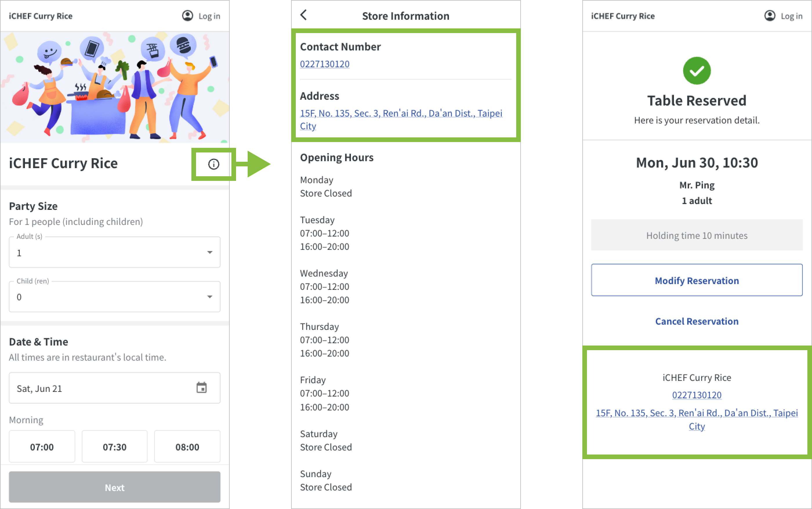Expand the Adult(s) dropdown arrow
The image size is (812, 509).
pyautogui.click(x=209, y=252)
